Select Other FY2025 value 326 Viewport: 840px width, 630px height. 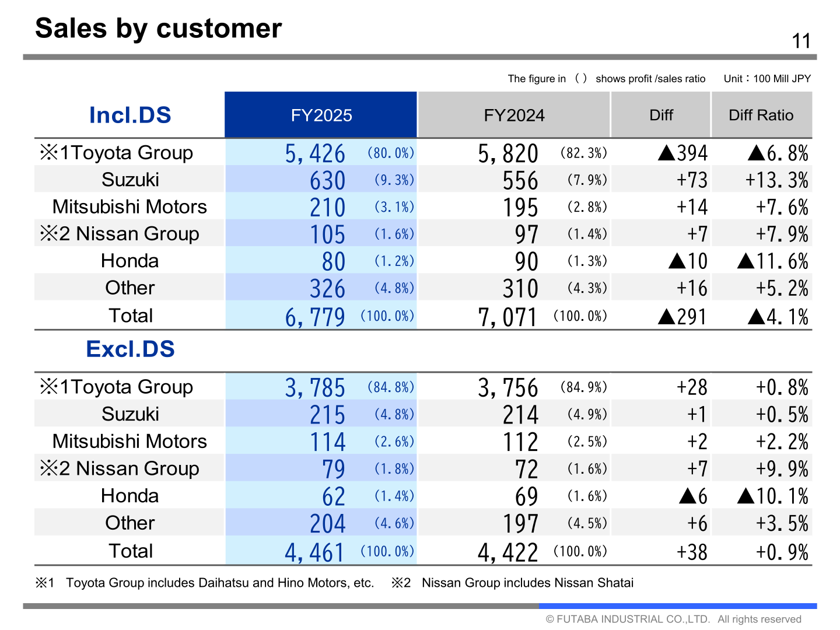[327, 288]
